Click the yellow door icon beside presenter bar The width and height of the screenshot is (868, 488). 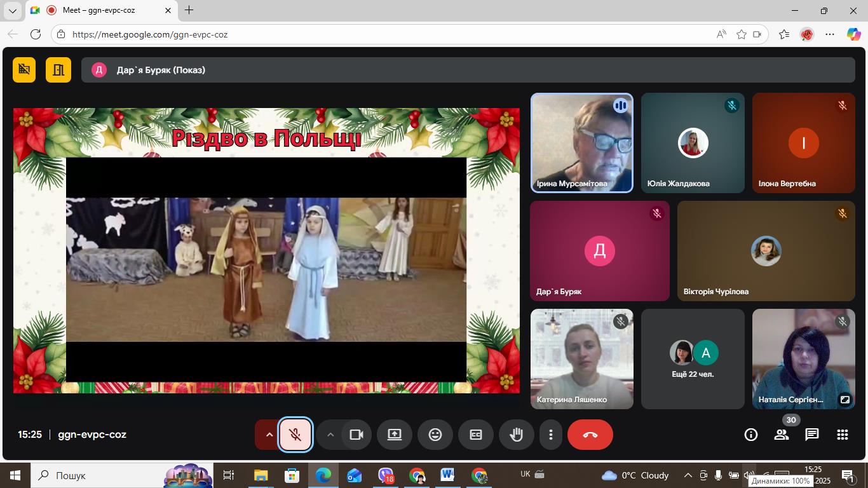coord(58,70)
